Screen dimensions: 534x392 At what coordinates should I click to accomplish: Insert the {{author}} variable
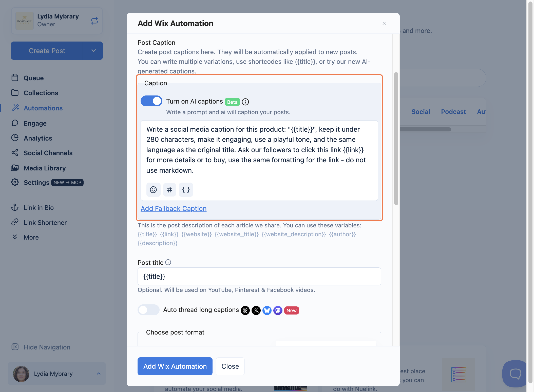[x=342, y=234]
